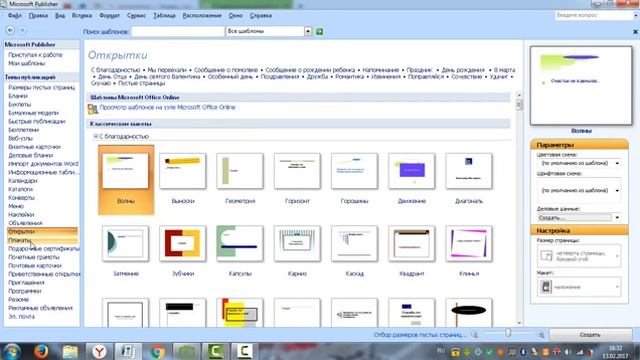640x360 pixels.
Task: Click the RU language indicator
Action: (x=441, y=351)
